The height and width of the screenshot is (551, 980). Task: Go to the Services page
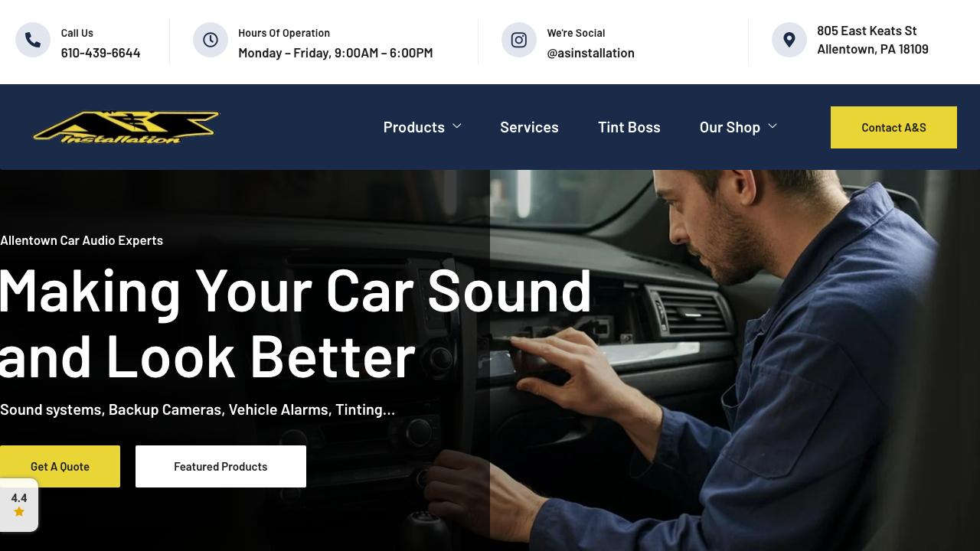(529, 127)
